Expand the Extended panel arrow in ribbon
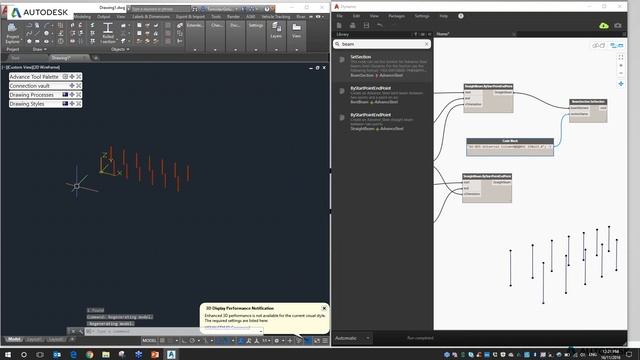This screenshot has height=360, width=640. [195, 50]
